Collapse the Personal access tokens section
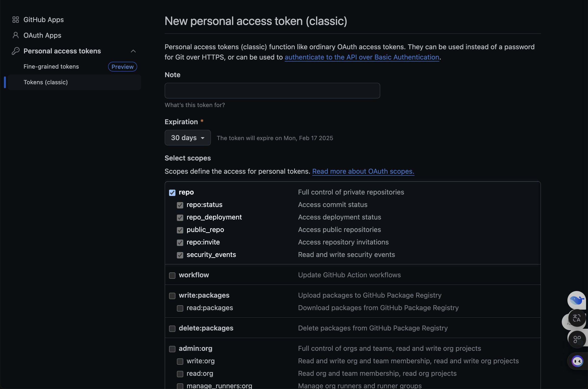588x389 pixels. (133, 51)
